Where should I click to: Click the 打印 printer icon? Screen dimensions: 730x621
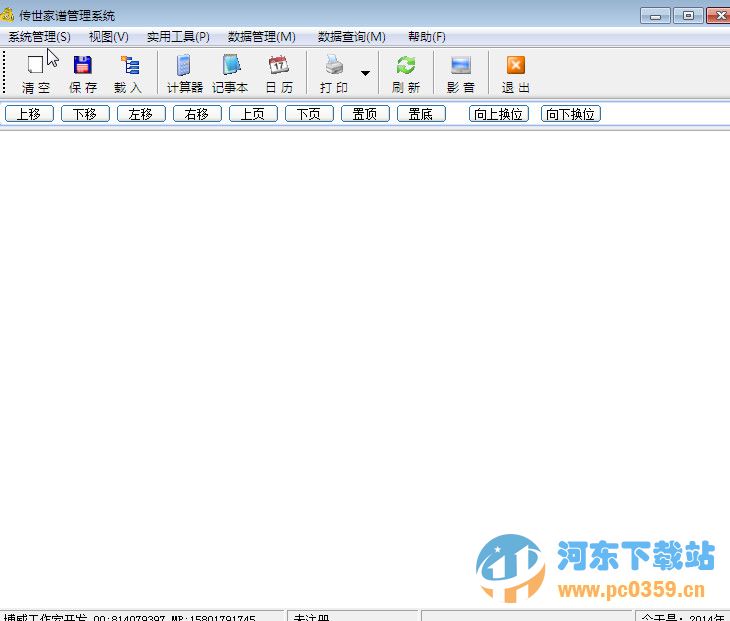(334, 65)
